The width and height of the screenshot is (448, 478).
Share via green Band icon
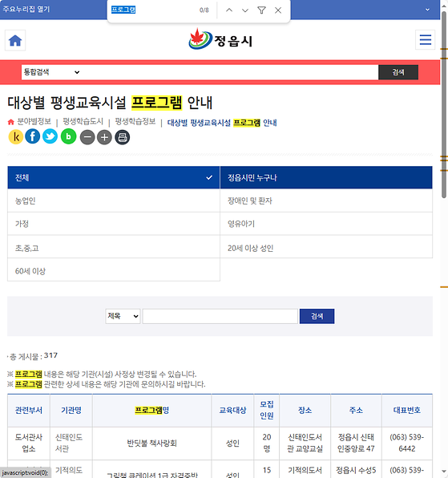(69, 136)
